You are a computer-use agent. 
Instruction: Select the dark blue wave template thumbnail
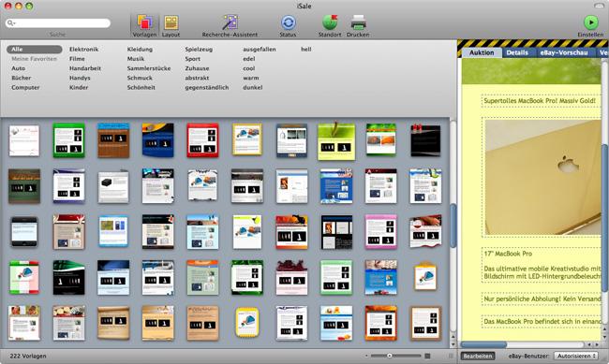coord(157,140)
